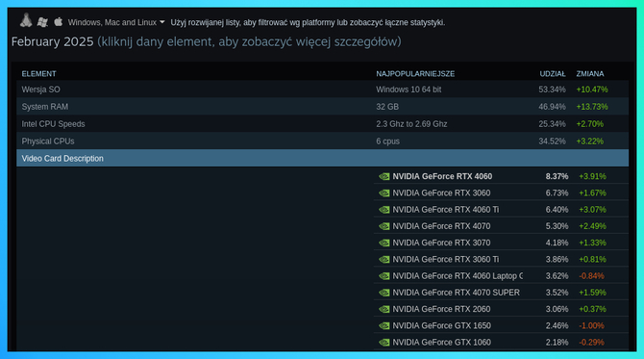This screenshot has width=644, height=359.
Task: Click the NVIDIA icon beside GTX 1060
Action: [x=384, y=342]
